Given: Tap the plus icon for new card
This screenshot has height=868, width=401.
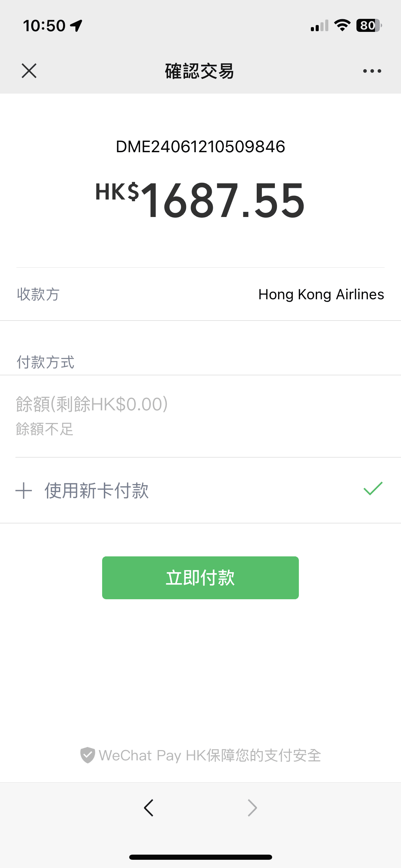Looking at the screenshot, I should (x=24, y=491).
